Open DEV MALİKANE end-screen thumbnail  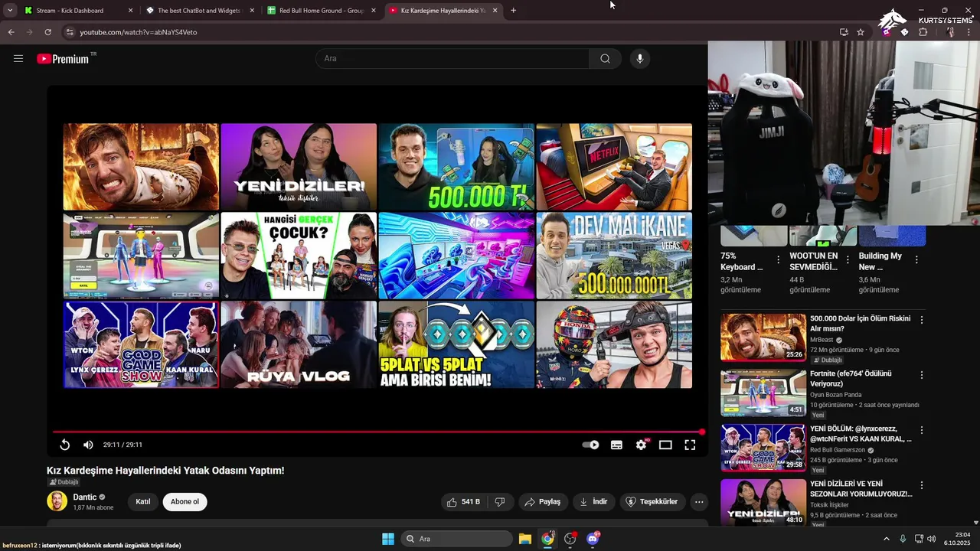pos(614,256)
